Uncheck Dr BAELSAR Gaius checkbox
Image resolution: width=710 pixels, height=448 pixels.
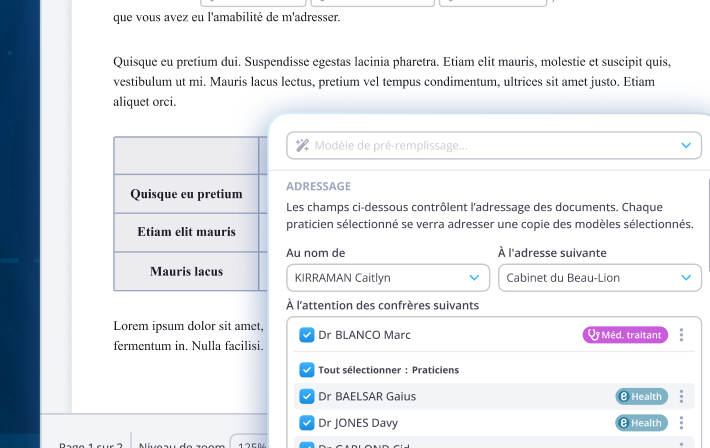click(x=307, y=396)
